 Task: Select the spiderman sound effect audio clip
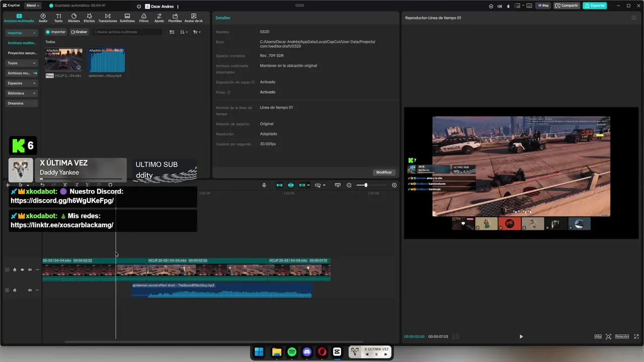click(222, 290)
